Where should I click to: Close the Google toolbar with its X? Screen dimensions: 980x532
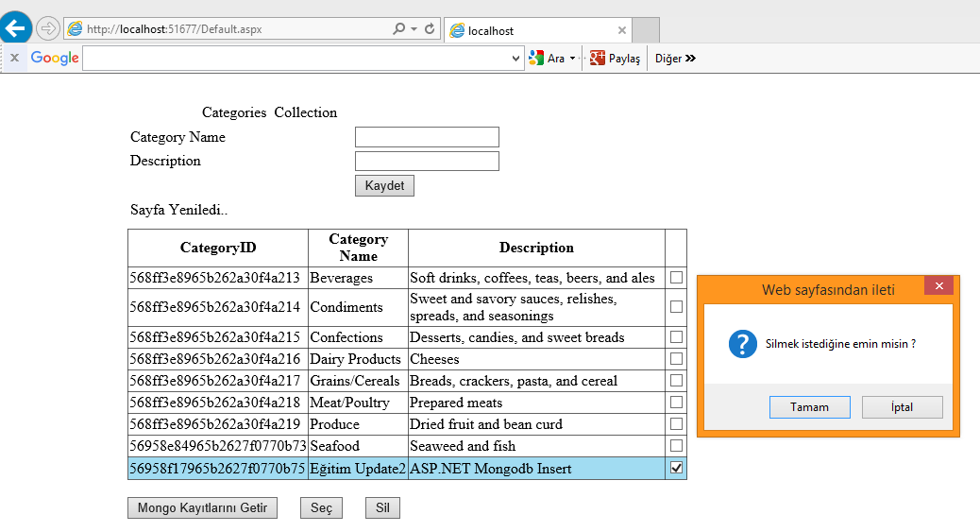coord(14,59)
